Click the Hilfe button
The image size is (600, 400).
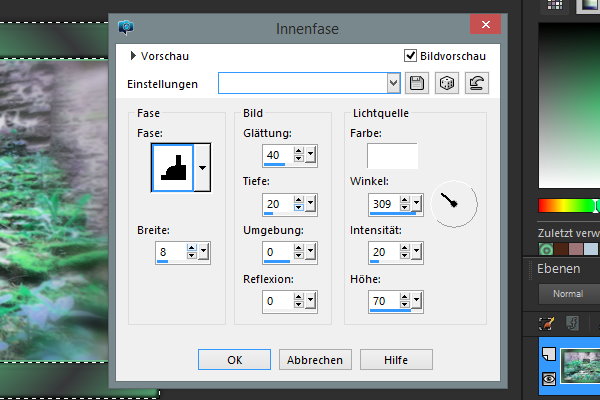(x=396, y=360)
